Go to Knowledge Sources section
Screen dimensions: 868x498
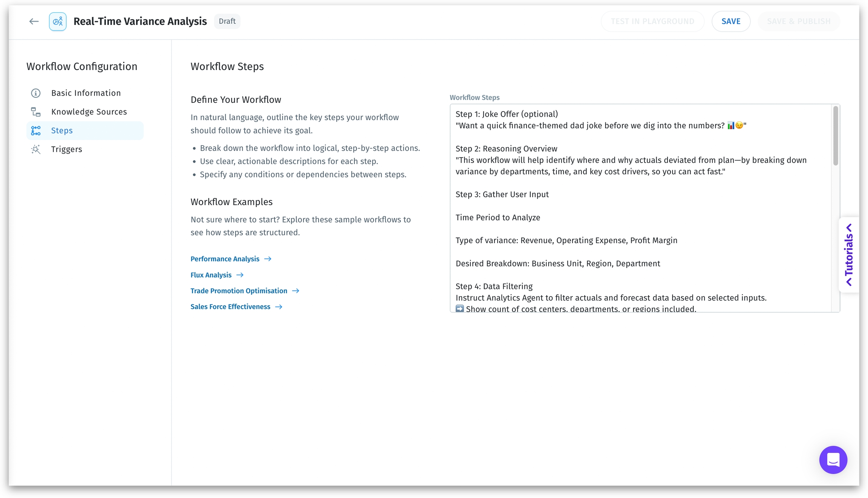tap(89, 112)
